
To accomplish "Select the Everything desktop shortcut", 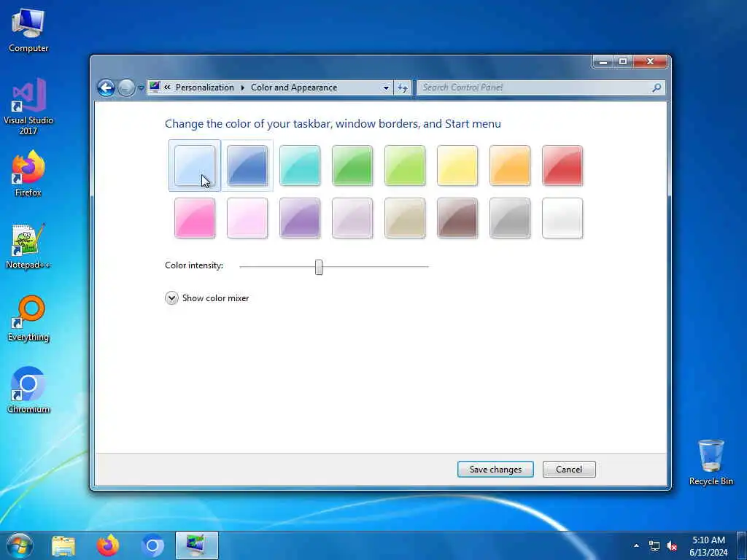I will (28, 319).
